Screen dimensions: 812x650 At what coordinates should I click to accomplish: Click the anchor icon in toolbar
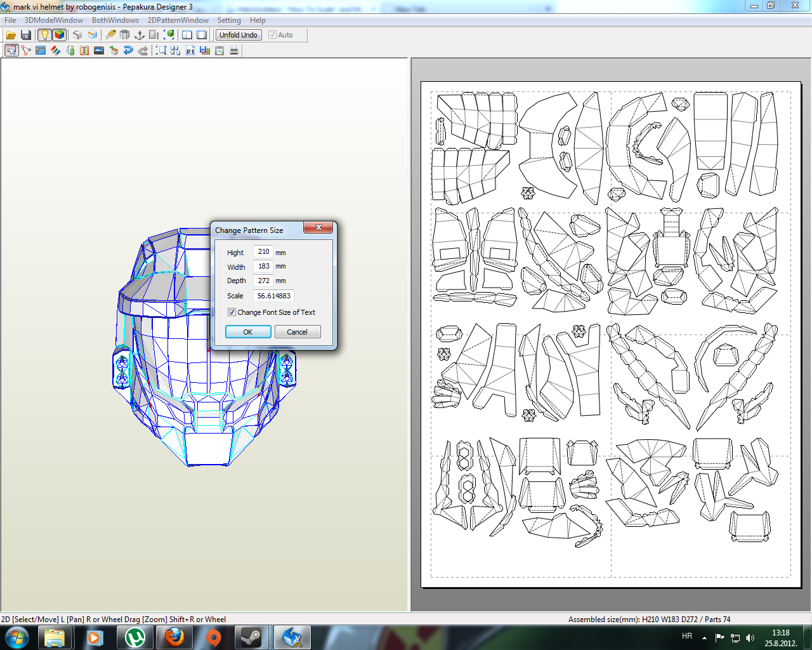[140, 35]
